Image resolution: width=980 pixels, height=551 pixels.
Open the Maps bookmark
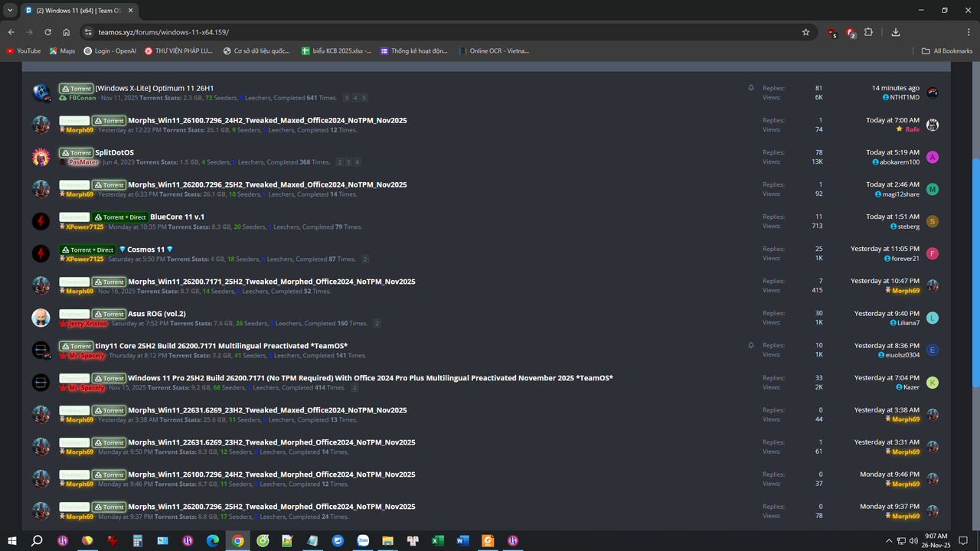coord(63,51)
